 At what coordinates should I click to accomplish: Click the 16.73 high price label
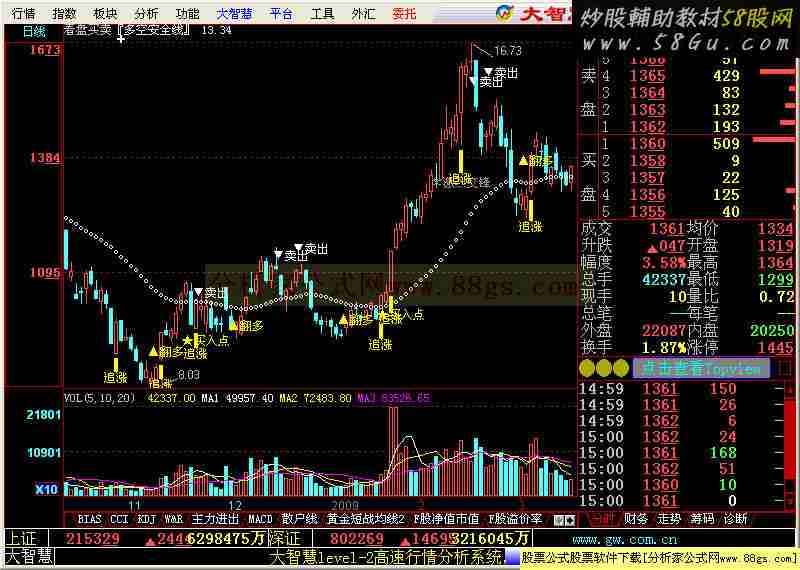pyautogui.click(x=508, y=51)
